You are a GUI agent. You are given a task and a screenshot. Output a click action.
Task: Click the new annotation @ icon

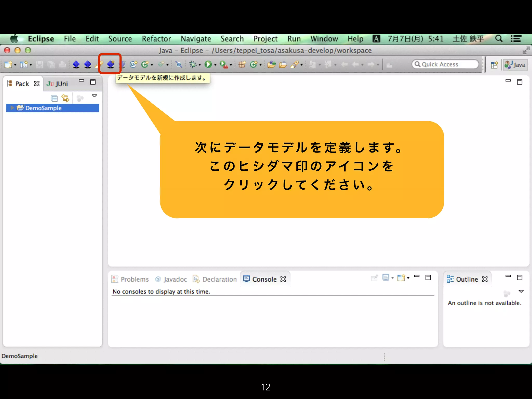click(x=133, y=64)
